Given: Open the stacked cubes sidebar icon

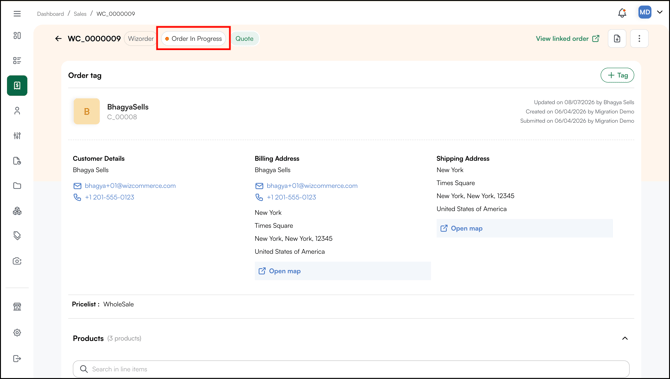Looking at the screenshot, I should (x=17, y=211).
